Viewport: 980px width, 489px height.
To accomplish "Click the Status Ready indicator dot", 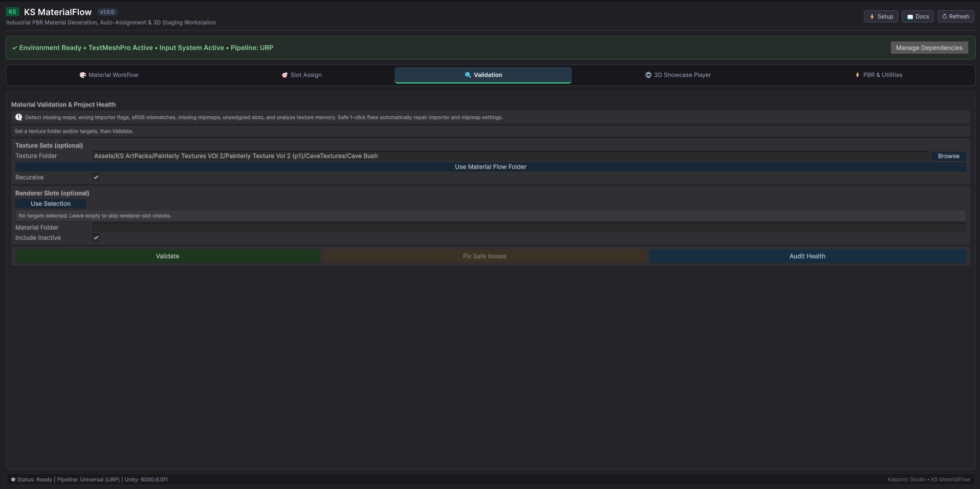I will (13, 480).
